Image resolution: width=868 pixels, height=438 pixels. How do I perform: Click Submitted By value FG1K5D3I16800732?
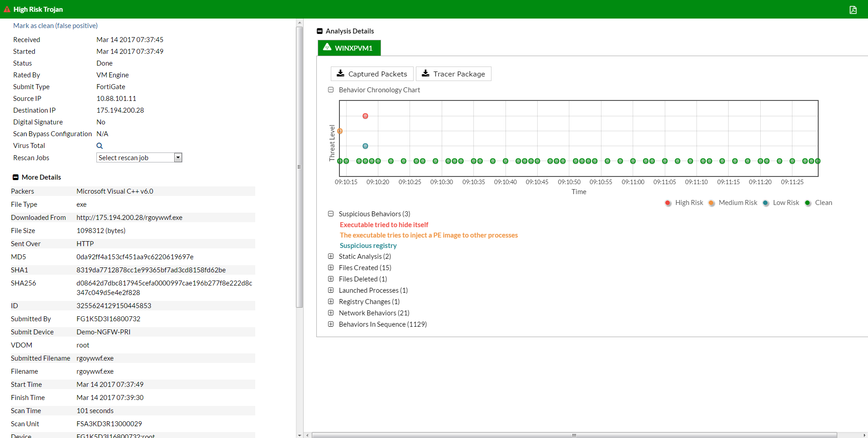click(x=108, y=319)
